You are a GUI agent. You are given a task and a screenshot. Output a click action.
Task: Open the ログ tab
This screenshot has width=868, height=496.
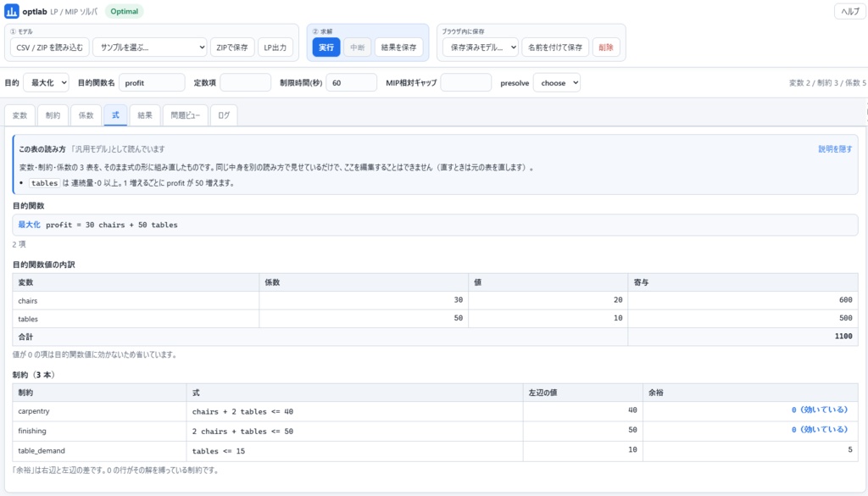224,115
